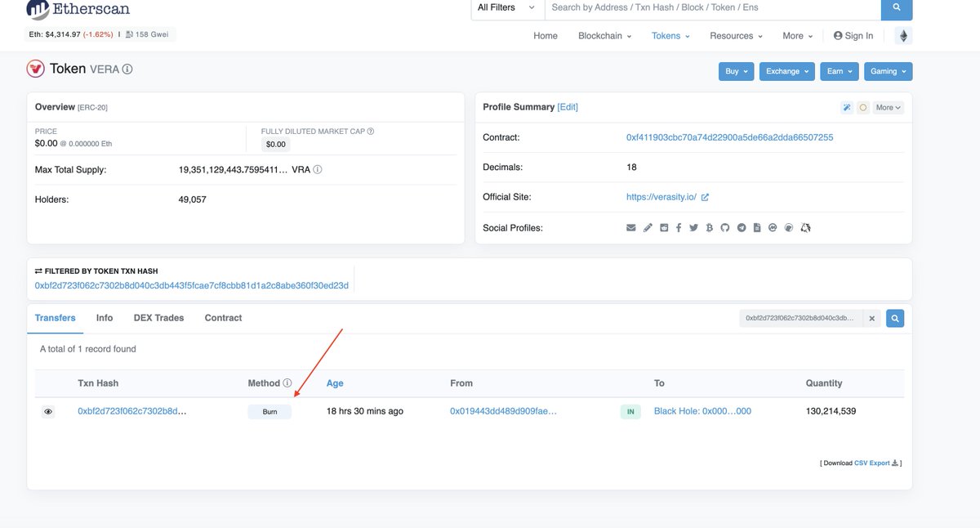This screenshot has height=528, width=980.
Task: Click the $0.00 market cap value badge
Action: click(x=276, y=145)
